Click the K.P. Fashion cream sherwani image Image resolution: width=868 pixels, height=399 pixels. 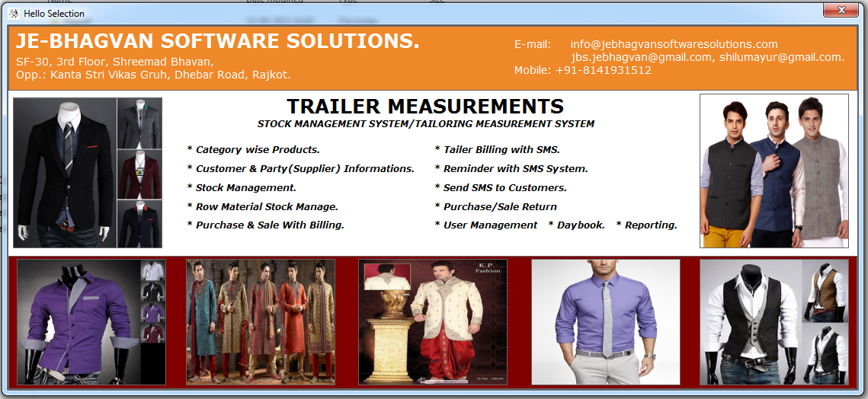tap(433, 322)
